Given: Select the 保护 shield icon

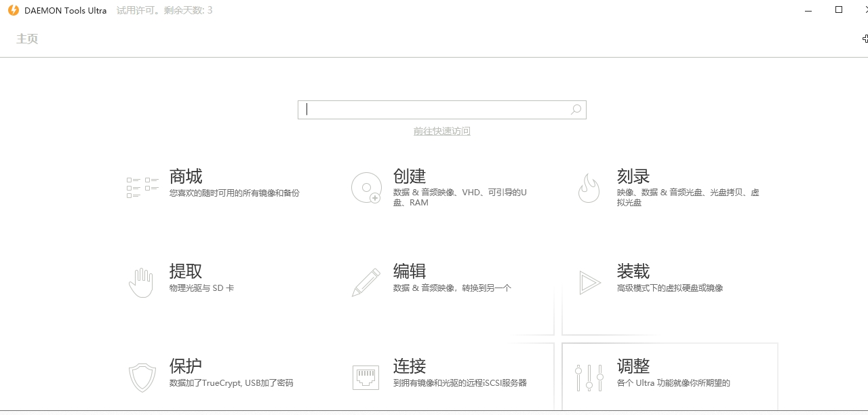Looking at the screenshot, I should pos(142,377).
